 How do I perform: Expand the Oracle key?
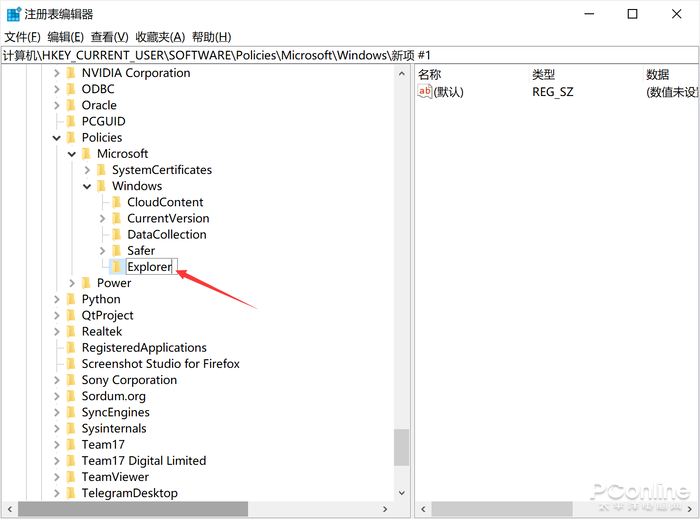pos(57,105)
